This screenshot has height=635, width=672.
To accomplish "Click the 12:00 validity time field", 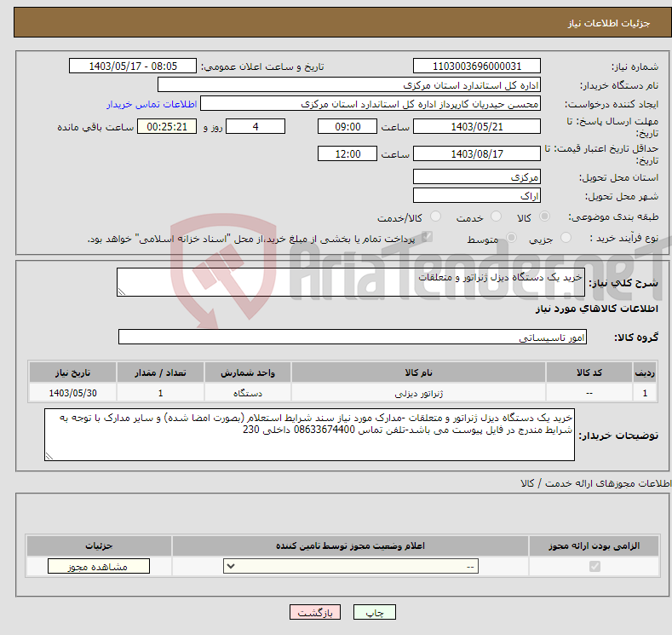I will pos(347,153).
